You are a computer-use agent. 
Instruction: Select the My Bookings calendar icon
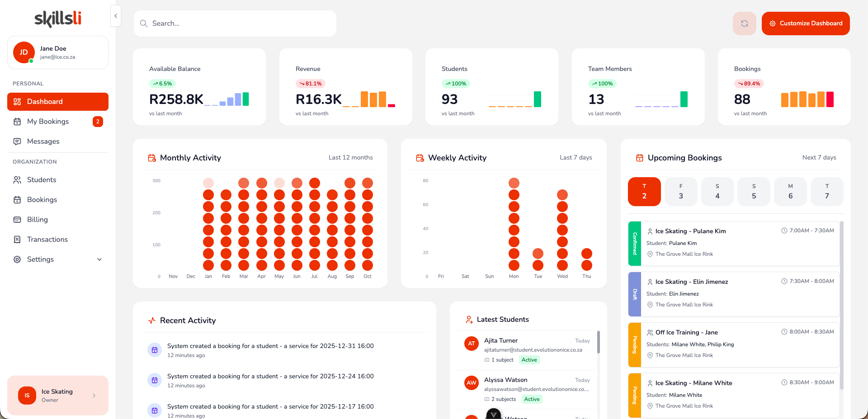tap(17, 121)
